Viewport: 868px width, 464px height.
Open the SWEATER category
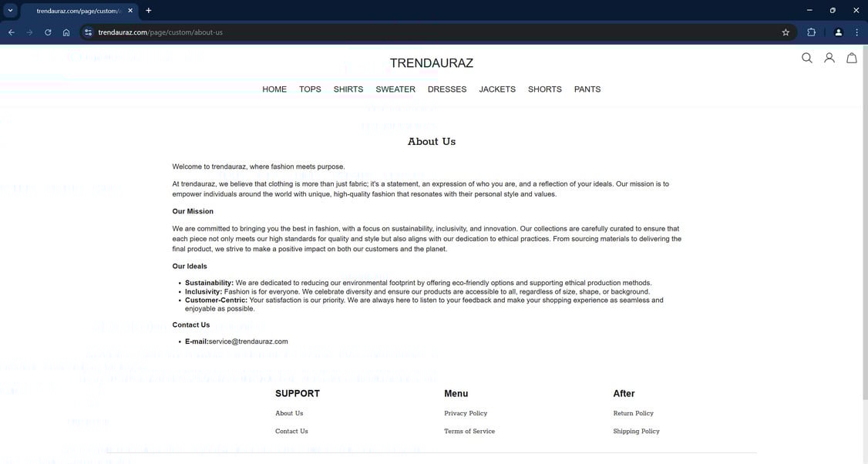[395, 89]
